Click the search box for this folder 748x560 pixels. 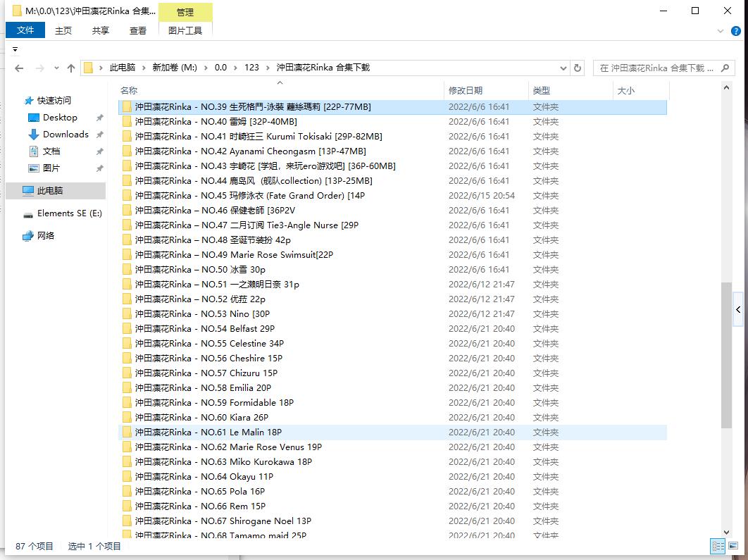[x=655, y=68]
